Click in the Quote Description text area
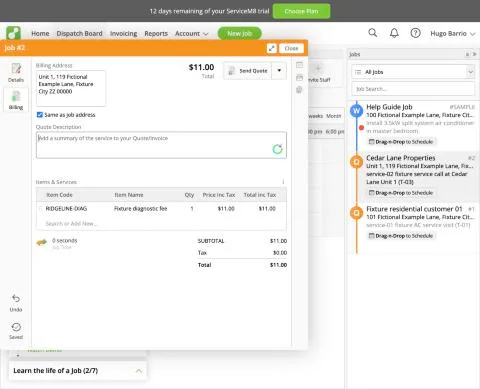Viewport: 480px width, 389px height. (161, 145)
